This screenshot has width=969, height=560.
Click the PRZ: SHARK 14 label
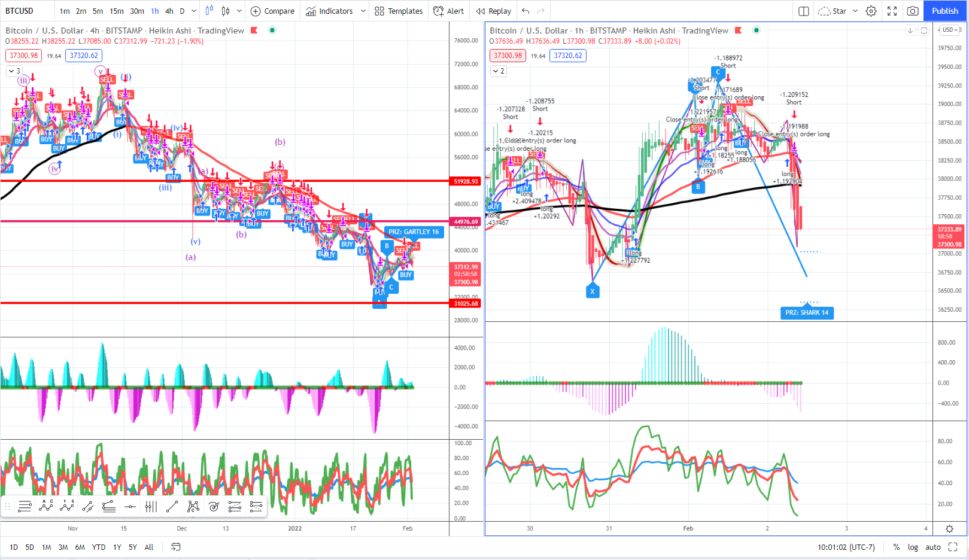tap(807, 312)
